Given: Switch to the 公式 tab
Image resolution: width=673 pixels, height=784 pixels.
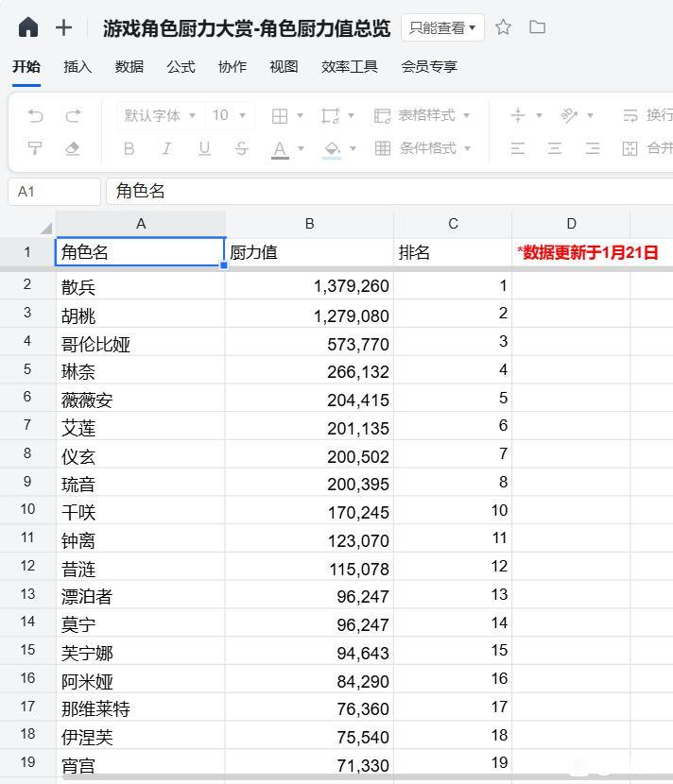Looking at the screenshot, I should tap(181, 66).
